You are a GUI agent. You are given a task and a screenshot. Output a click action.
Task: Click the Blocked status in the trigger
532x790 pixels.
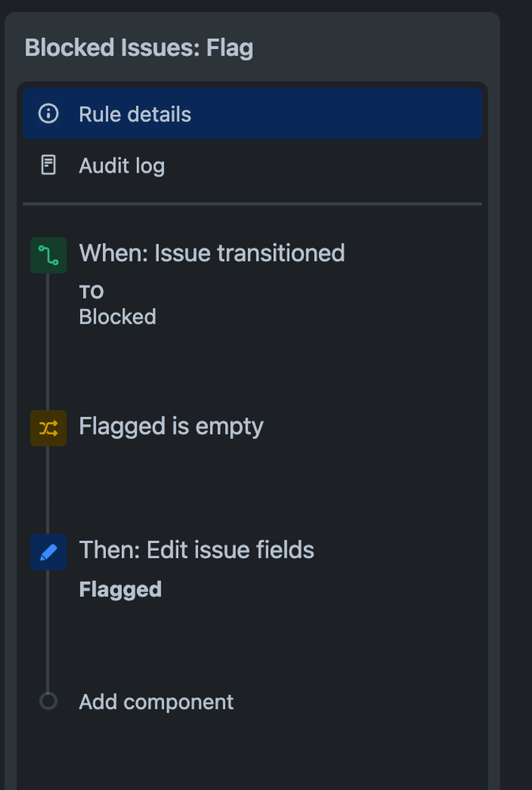(117, 317)
